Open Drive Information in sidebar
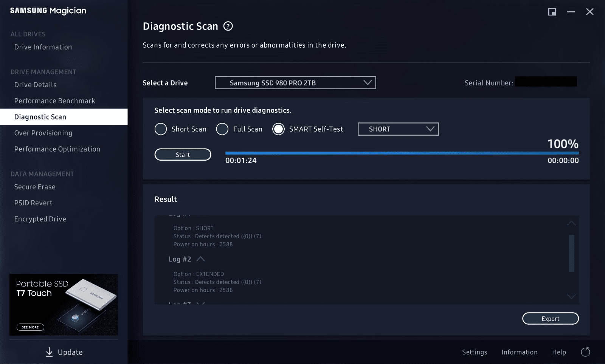The height and width of the screenshot is (364, 605). click(43, 47)
